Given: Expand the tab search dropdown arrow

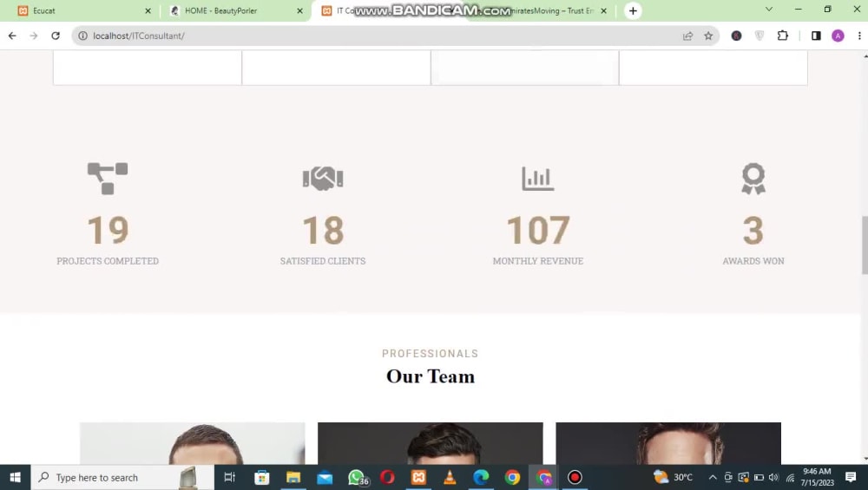Looking at the screenshot, I should click(769, 10).
